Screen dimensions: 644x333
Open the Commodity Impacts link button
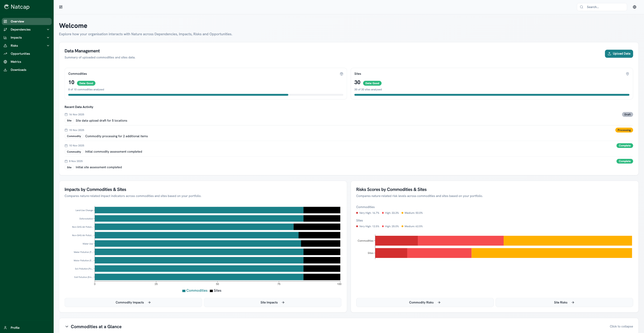133,303
